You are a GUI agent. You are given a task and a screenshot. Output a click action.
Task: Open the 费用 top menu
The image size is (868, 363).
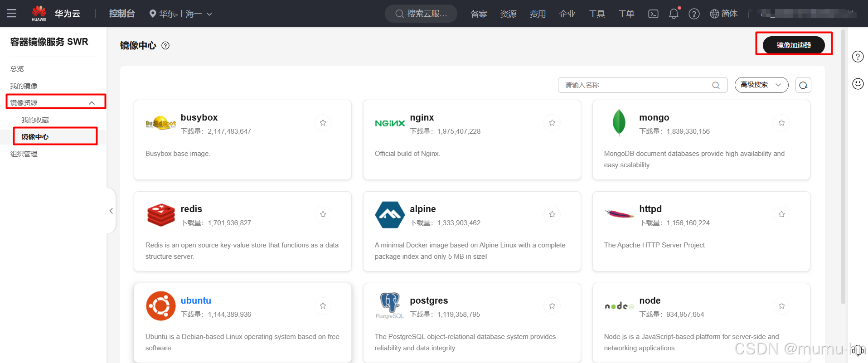pyautogui.click(x=538, y=14)
